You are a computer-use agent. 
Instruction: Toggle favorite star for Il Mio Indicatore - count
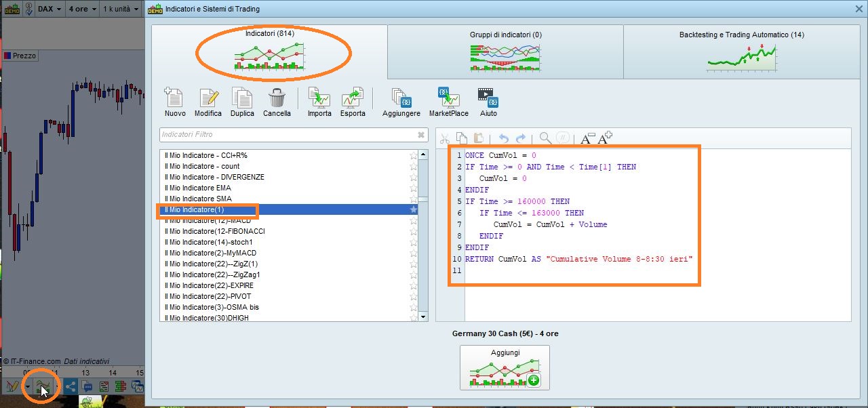[414, 167]
